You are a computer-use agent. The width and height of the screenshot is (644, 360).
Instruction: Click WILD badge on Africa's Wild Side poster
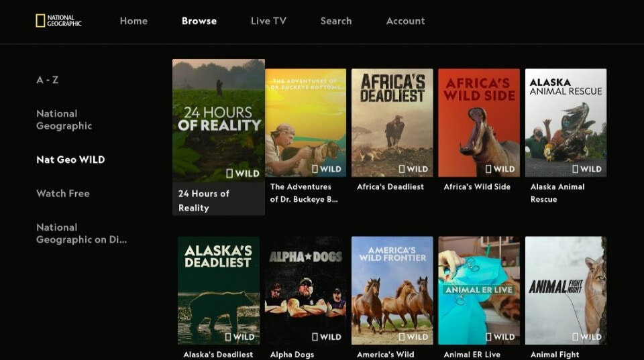(500, 169)
